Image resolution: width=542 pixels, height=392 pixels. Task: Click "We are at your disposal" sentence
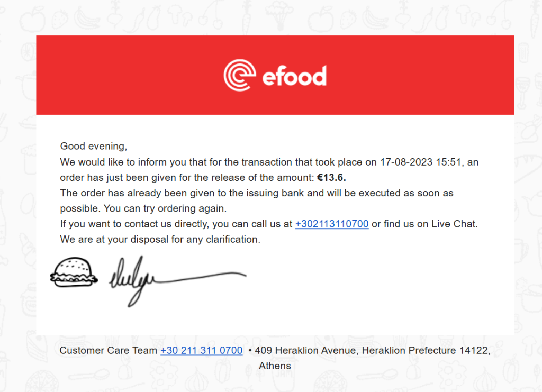tap(160, 239)
